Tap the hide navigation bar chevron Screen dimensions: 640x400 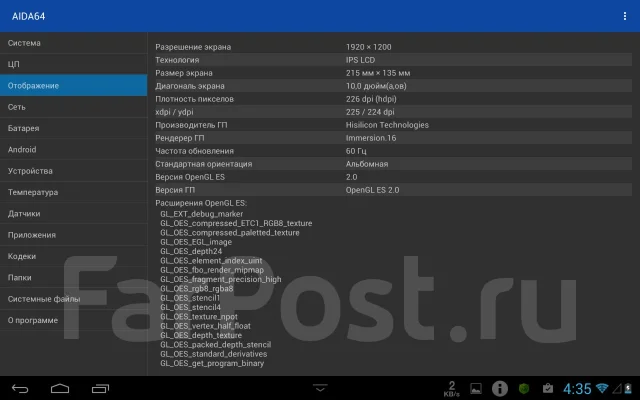[320, 387]
